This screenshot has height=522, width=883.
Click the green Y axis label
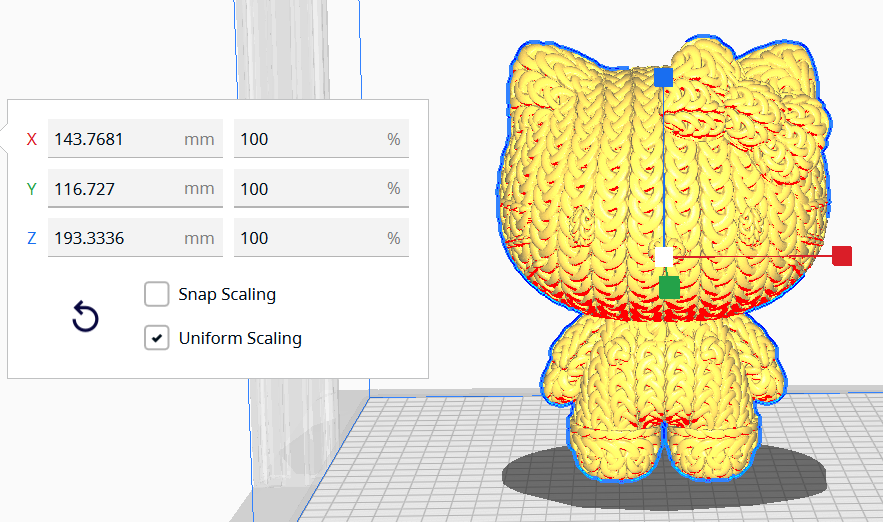pos(32,189)
